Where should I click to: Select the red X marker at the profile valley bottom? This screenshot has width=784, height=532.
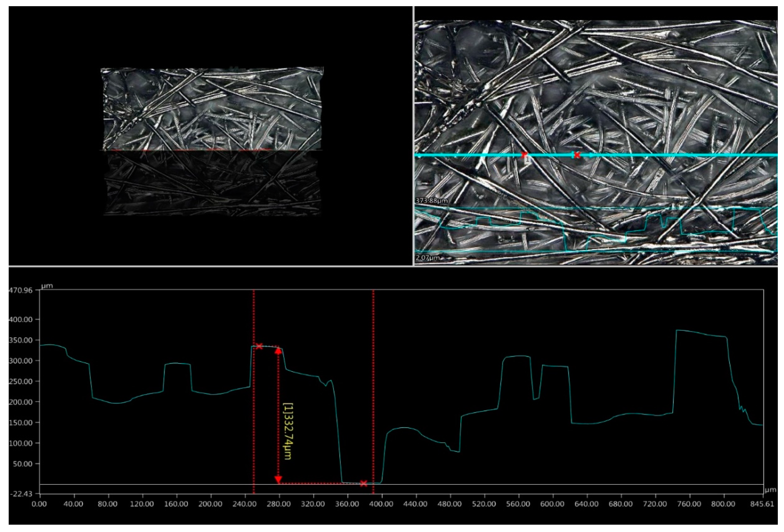click(x=363, y=483)
